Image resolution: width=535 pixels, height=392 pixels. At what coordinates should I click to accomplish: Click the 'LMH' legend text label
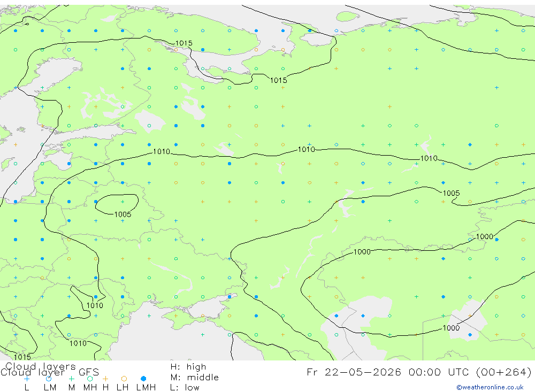point(146,388)
